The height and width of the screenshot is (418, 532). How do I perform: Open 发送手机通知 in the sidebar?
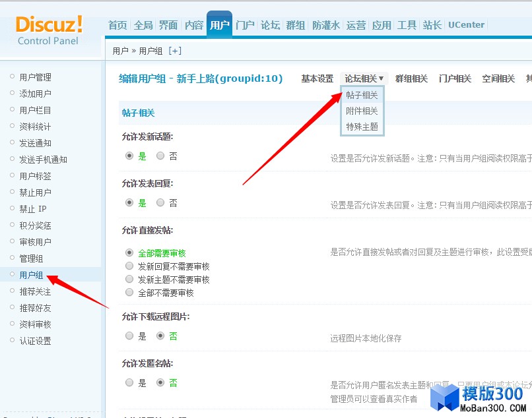point(43,160)
